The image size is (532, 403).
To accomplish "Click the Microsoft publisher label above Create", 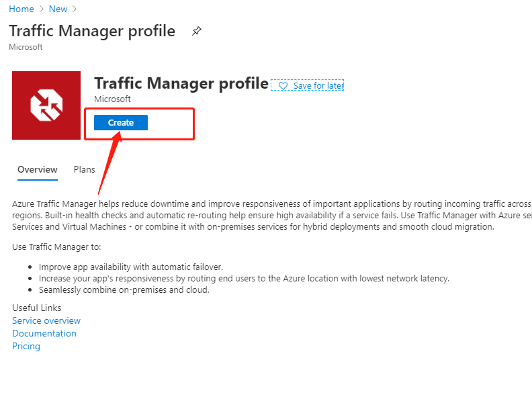I will 112,99.
